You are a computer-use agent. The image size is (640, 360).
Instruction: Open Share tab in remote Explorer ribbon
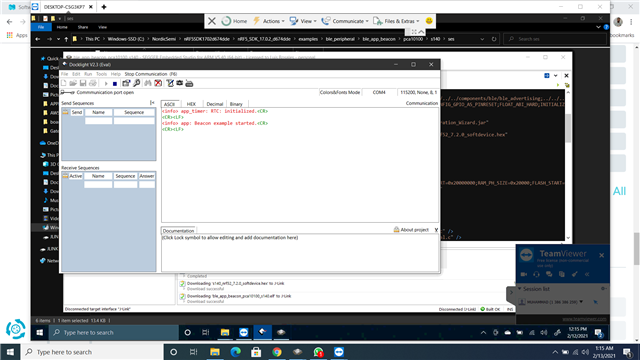(83, 27)
